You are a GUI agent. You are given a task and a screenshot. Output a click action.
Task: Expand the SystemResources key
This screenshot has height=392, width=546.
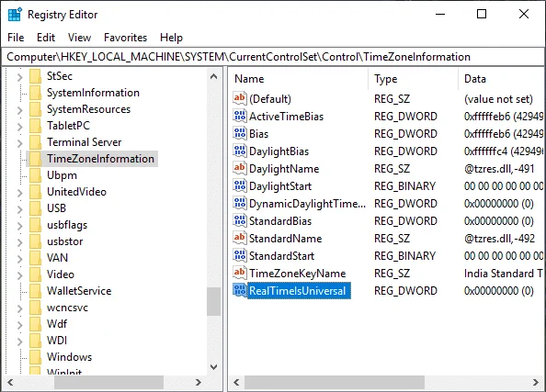coord(20,110)
